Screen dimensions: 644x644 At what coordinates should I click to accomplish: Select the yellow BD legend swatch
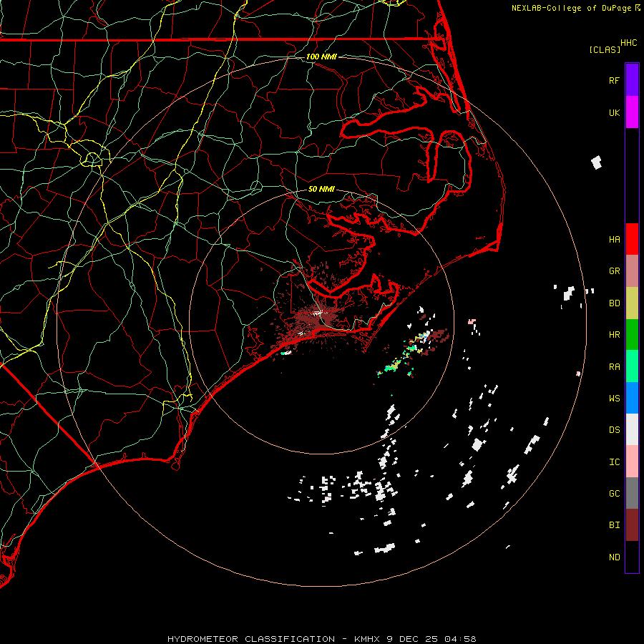[x=632, y=303]
